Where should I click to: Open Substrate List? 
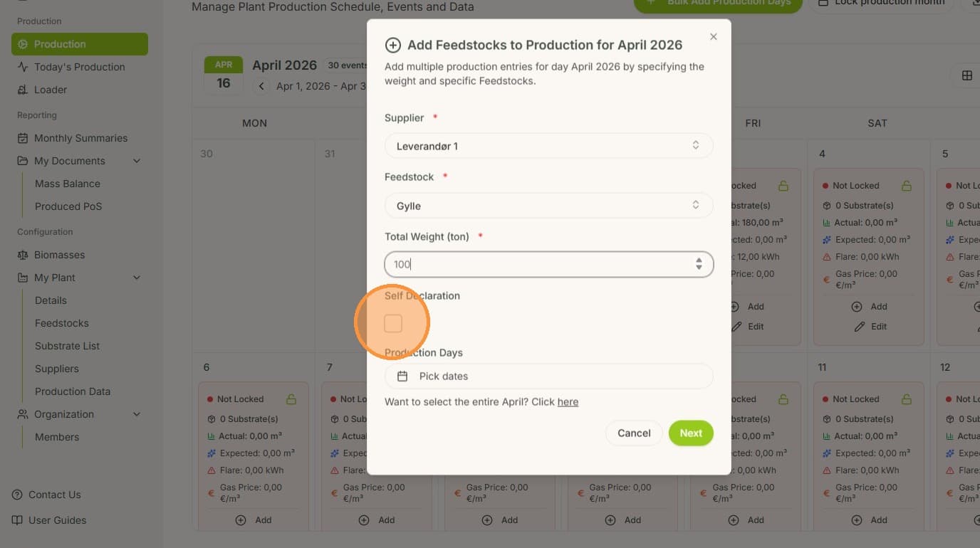(68, 346)
